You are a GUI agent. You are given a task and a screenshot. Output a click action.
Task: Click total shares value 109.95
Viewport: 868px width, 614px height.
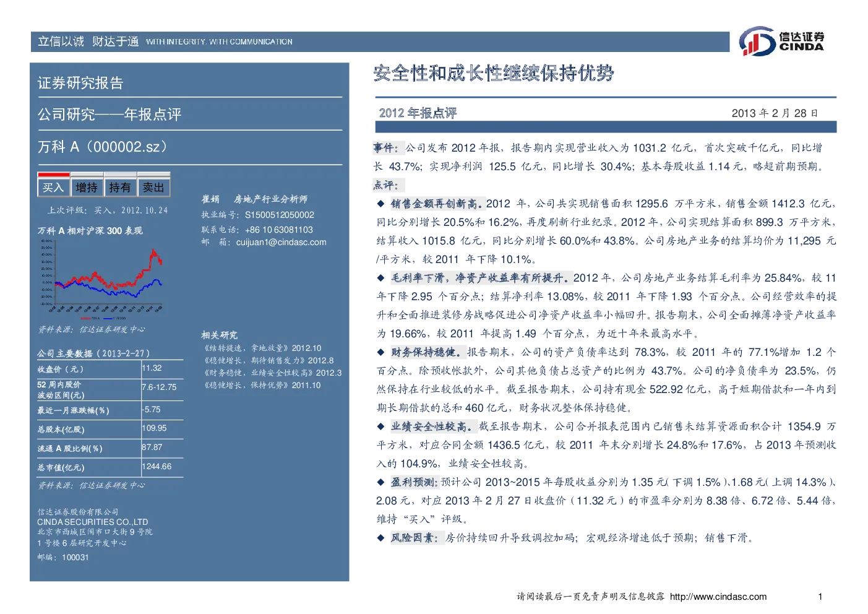click(154, 428)
